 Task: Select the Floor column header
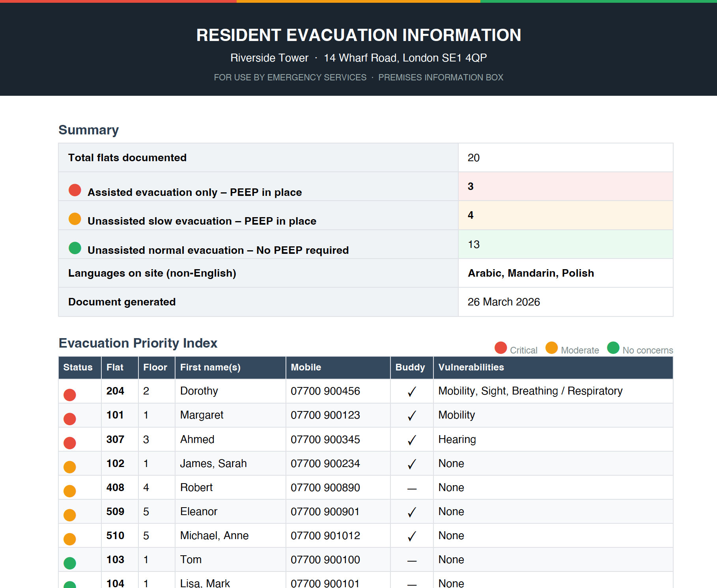click(155, 367)
